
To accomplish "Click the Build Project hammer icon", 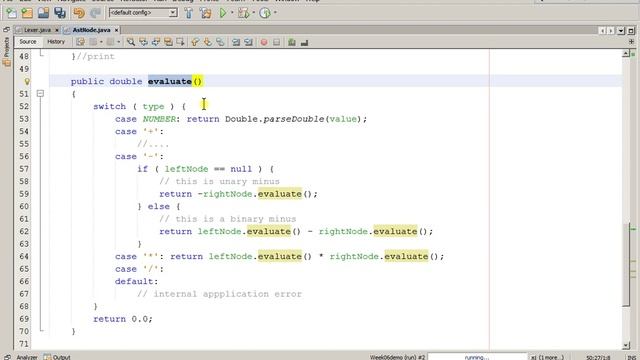I will pos(189,13).
